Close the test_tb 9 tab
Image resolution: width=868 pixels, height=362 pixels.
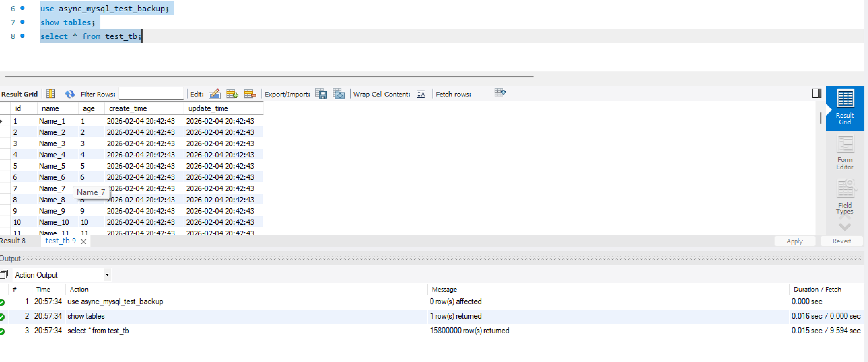coord(84,242)
